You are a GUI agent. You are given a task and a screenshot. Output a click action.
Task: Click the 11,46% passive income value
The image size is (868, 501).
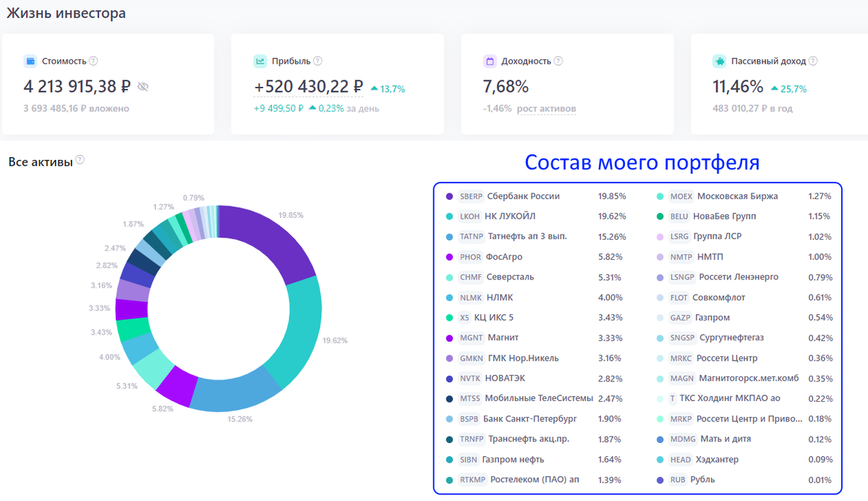[738, 87]
